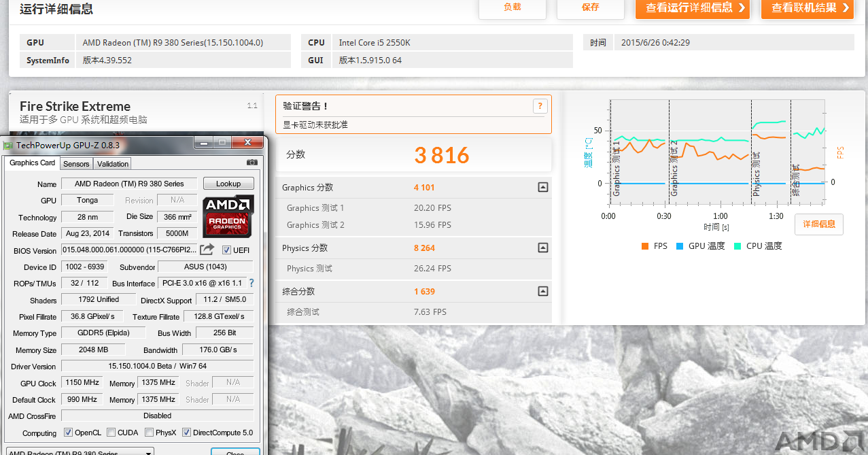Click the Lookup button in GPU-Z
Screen dimensions: 868x455
tap(228, 184)
